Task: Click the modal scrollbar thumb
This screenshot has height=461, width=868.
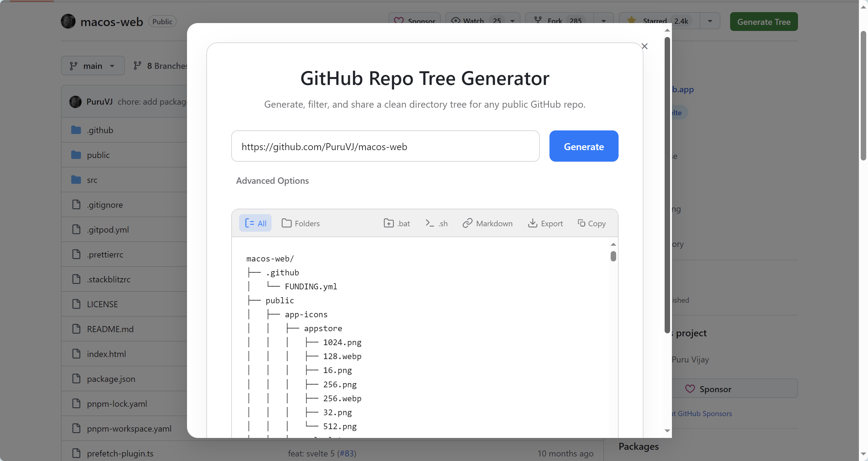Action: coord(667,185)
